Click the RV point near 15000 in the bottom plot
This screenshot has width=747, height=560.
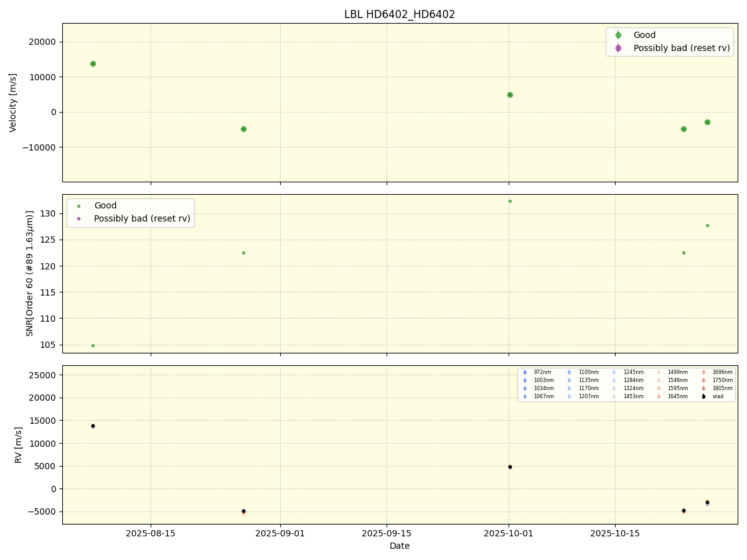pos(93,426)
